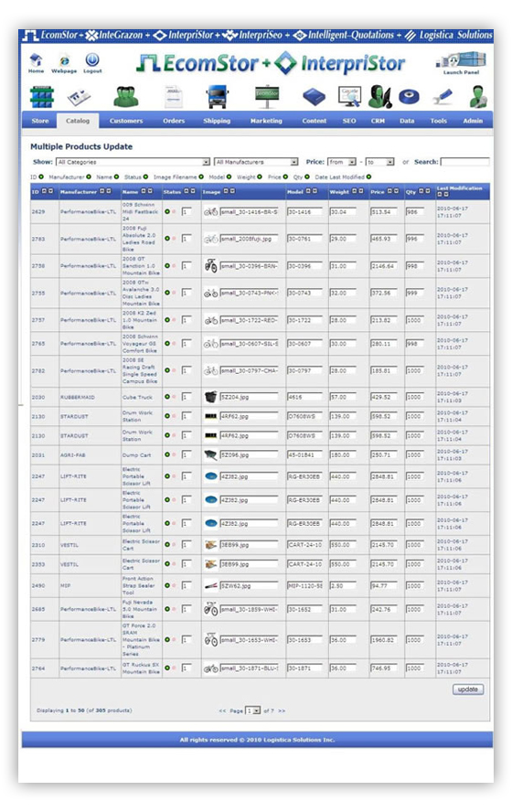Click the Tools wrench icon
This screenshot has height=812, width=512.
click(441, 97)
